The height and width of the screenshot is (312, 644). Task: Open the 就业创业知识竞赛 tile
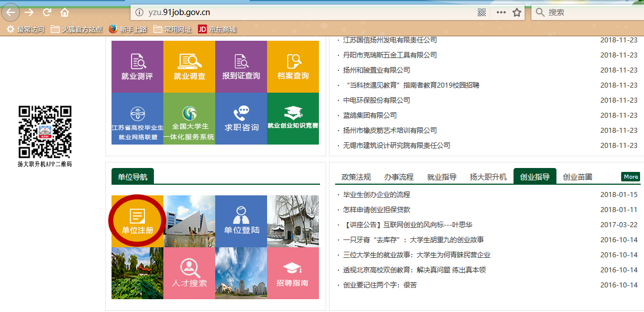pyautogui.click(x=293, y=118)
